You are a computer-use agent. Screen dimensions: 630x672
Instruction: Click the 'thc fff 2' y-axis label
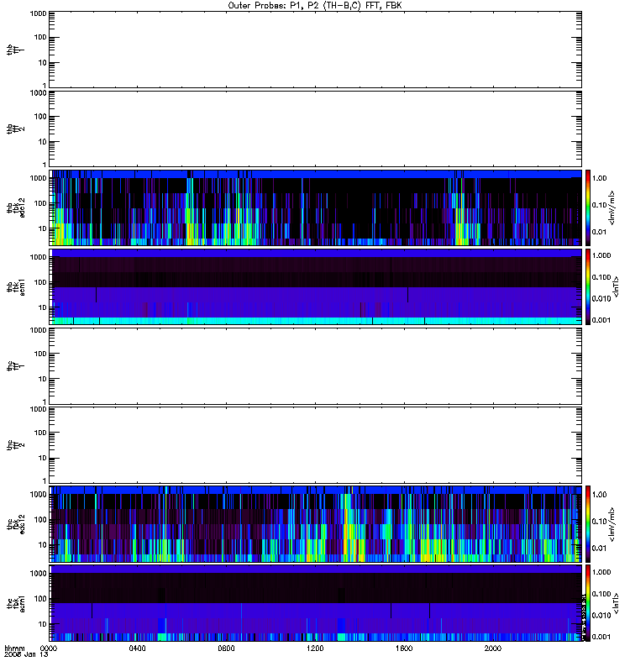point(16,445)
